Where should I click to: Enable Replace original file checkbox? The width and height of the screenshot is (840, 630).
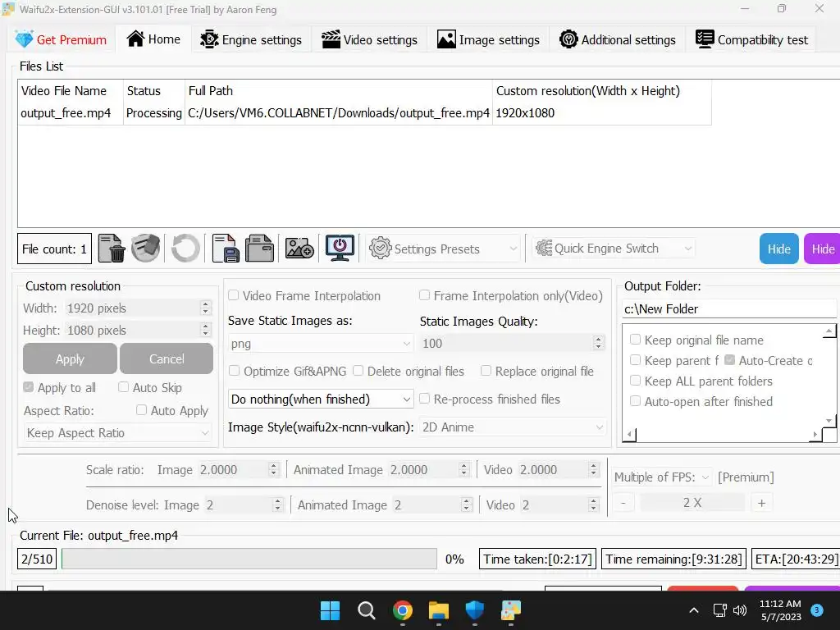pyautogui.click(x=486, y=371)
